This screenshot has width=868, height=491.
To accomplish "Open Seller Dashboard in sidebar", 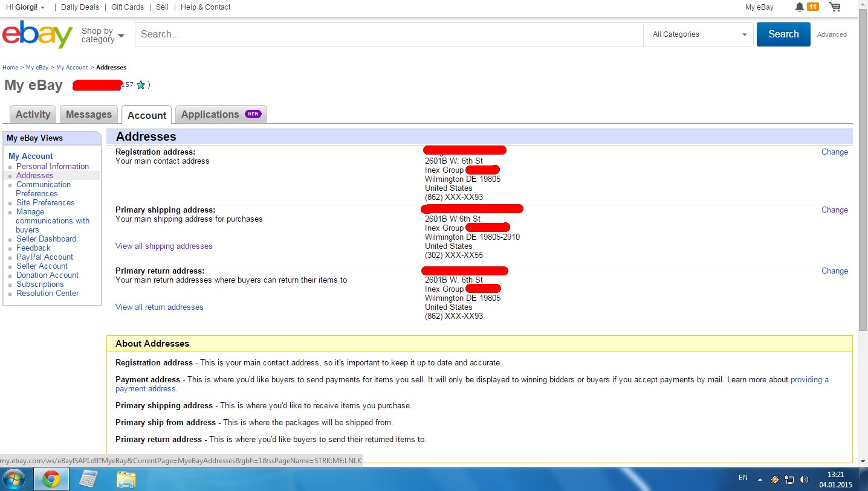I will coord(46,239).
